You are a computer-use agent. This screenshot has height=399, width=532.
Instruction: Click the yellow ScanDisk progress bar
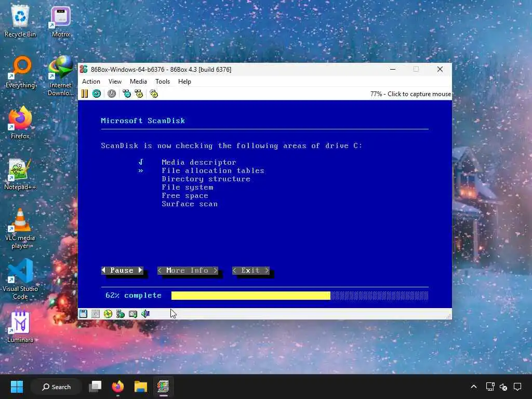[251, 296]
